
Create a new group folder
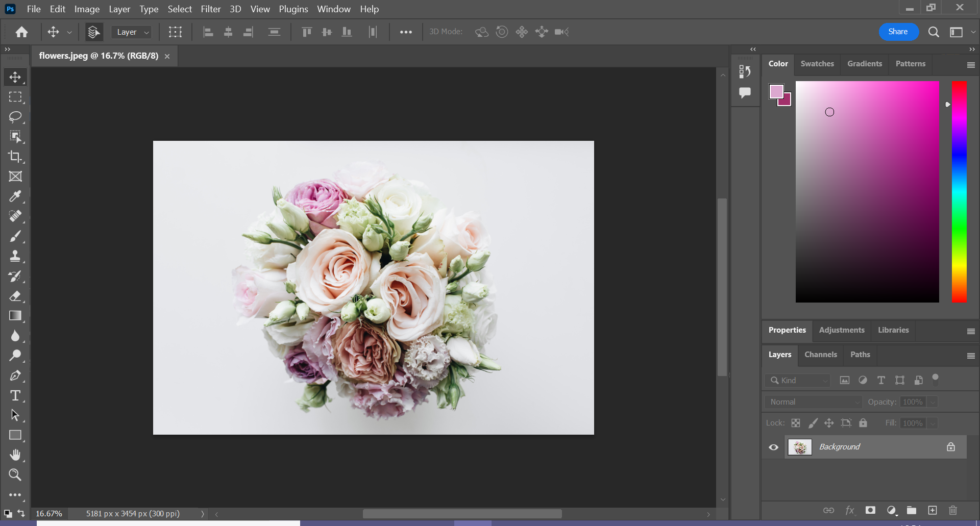912,510
